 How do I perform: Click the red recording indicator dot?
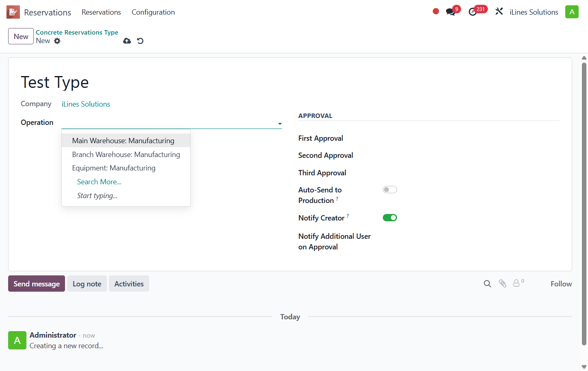click(436, 11)
